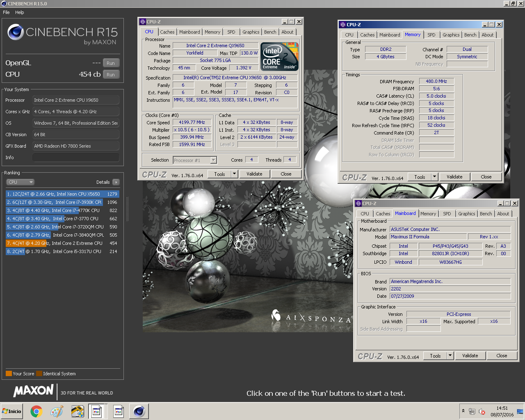Click the Southbridge value 82801JR (ICH10R)
Screen dimensions: 525x420
point(450,253)
